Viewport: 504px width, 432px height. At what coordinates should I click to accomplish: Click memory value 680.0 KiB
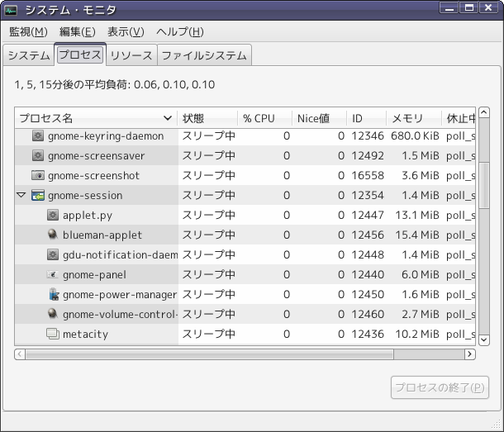point(415,136)
